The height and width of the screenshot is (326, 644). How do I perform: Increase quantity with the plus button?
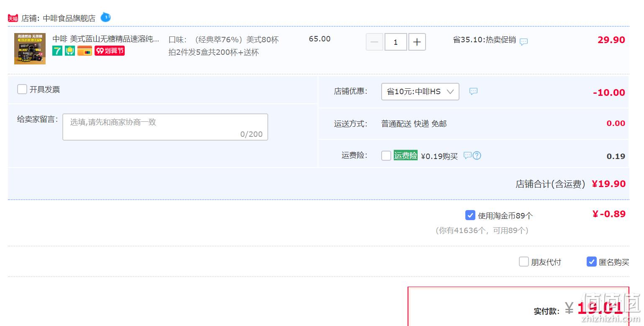pos(417,42)
